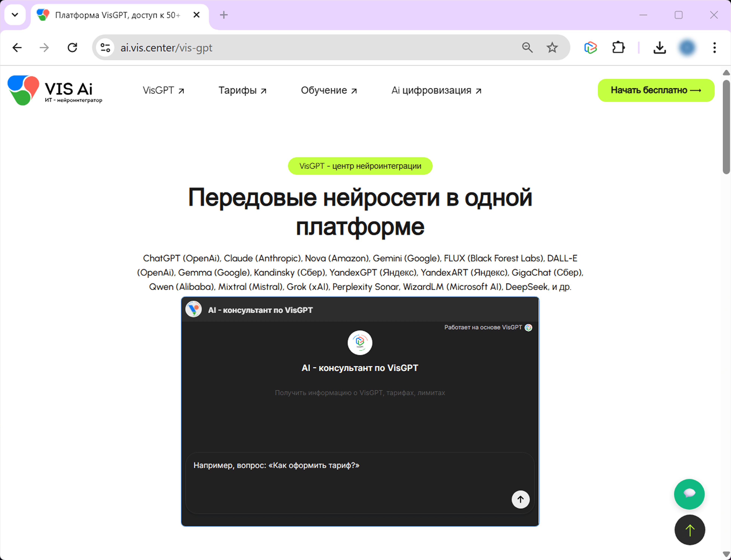Image resolution: width=731 pixels, height=560 pixels.
Task: Open the Обучение menu item
Action: coord(329,90)
